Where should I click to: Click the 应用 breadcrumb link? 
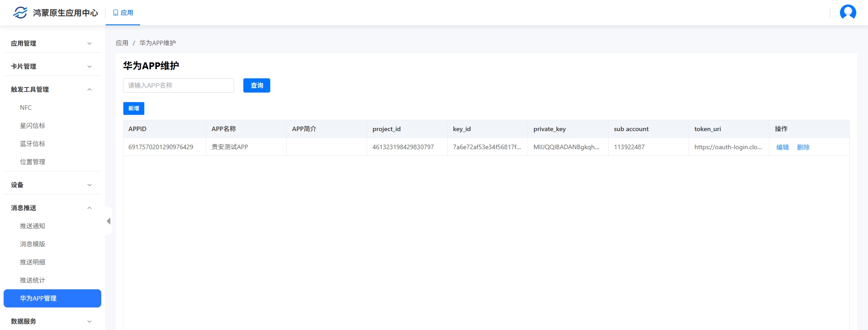point(122,43)
